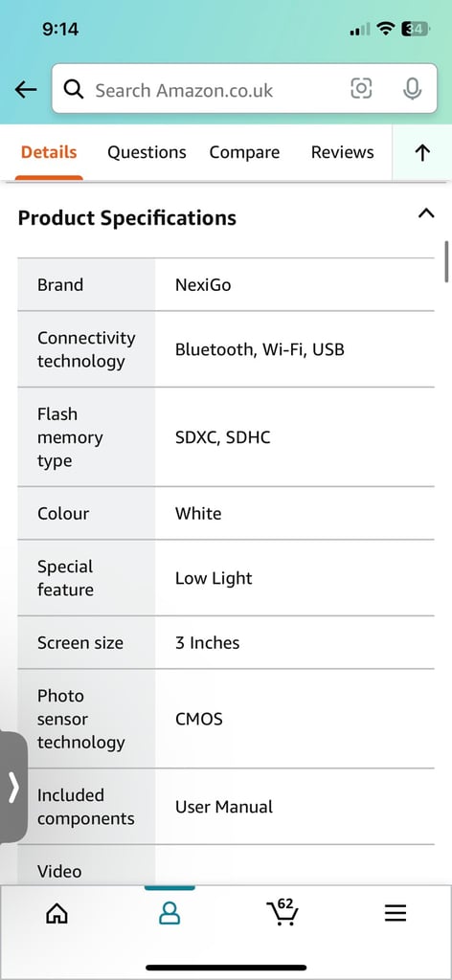Switch to the Compare tab
The height and width of the screenshot is (980, 452).
[244, 152]
